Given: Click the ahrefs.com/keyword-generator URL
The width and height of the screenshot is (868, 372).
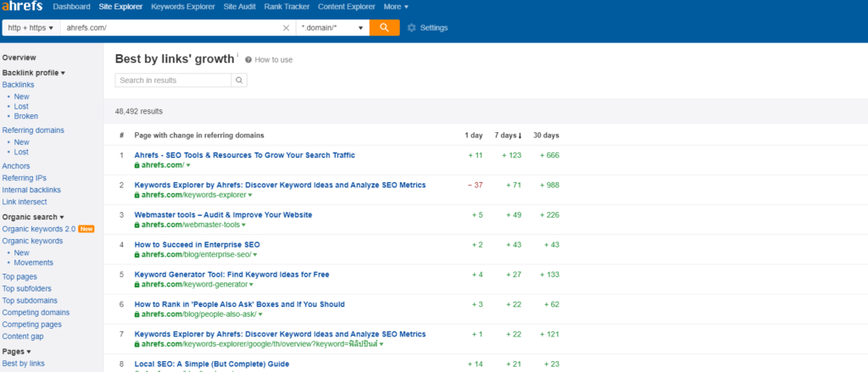Looking at the screenshot, I should pos(194,285).
